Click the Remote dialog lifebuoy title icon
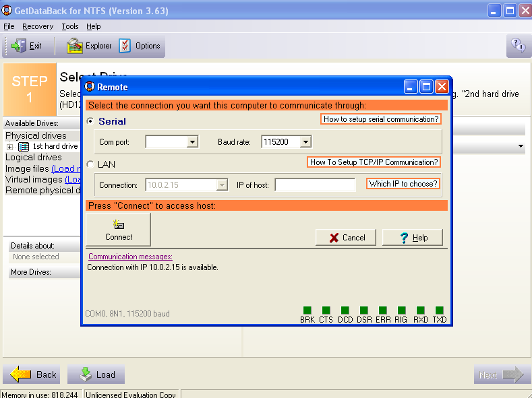 (x=90, y=87)
